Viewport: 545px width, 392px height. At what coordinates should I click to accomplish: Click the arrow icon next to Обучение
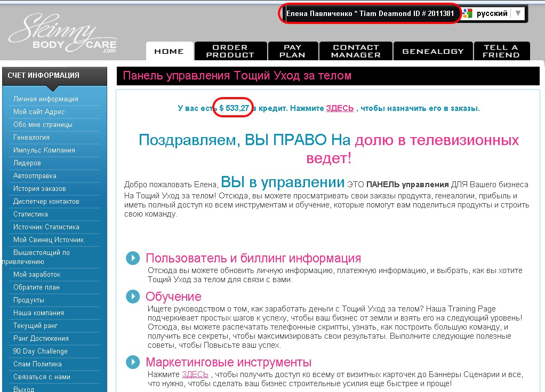[x=133, y=296]
